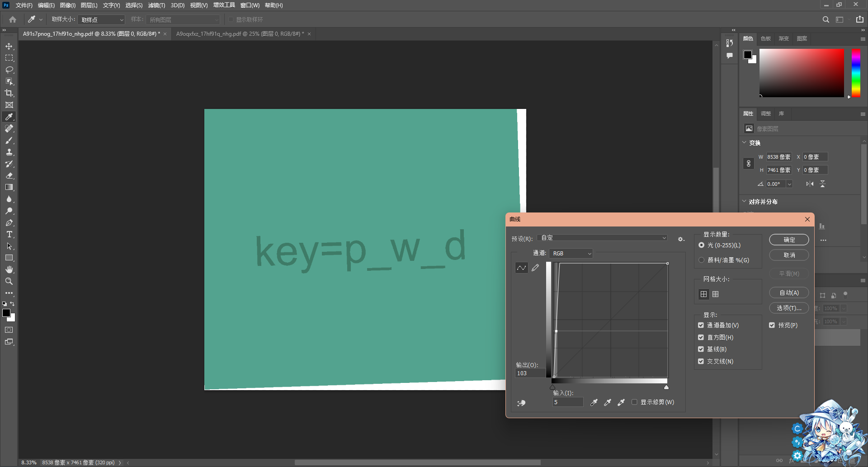Screen dimensions: 868x467
Task: Open the Filter (滤镜) menu
Action: 156,5
